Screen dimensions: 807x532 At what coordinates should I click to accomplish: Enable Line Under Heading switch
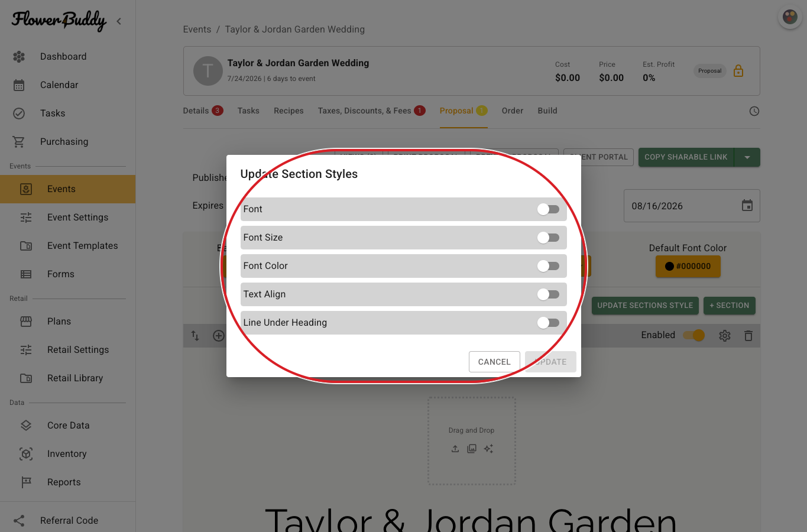548,323
